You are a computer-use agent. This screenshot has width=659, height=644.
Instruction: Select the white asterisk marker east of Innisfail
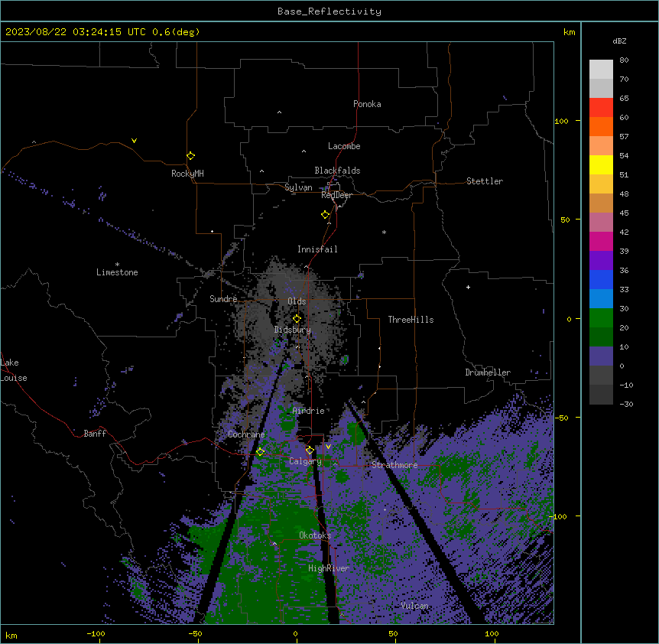click(x=384, y=232)
